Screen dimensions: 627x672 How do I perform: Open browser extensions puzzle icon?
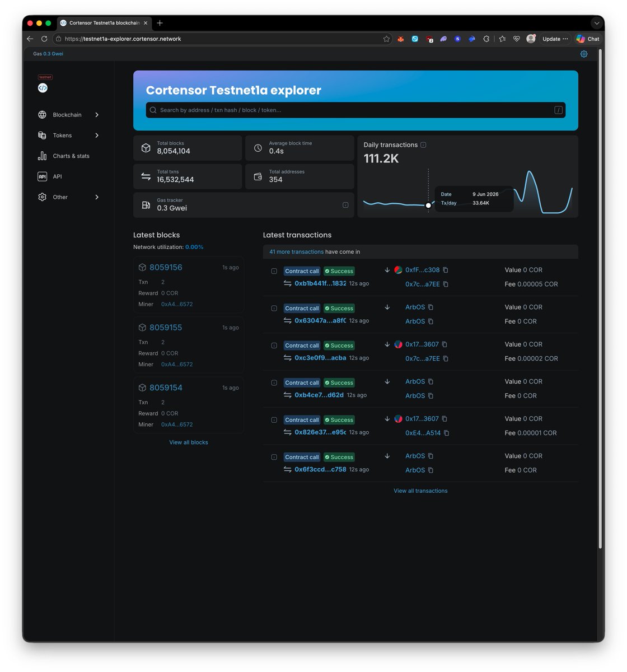click(x=486, y=39)
